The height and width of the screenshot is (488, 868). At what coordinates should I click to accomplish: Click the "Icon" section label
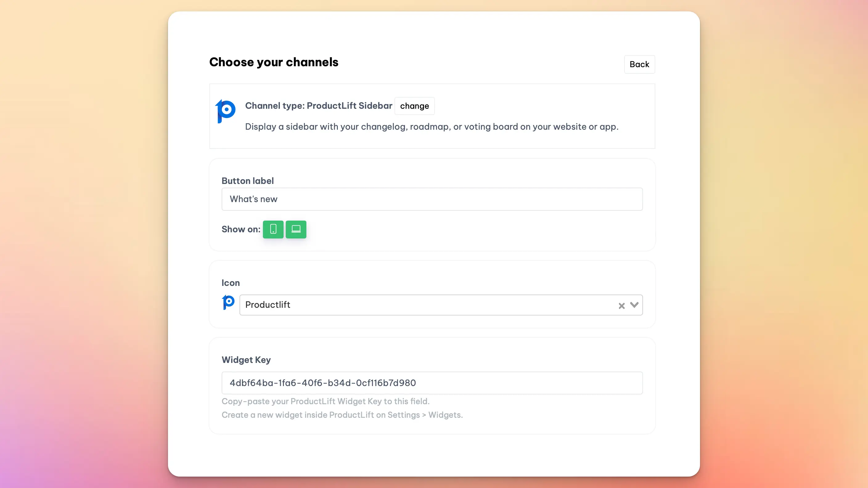pyautogui.click(x=231, y=283)
